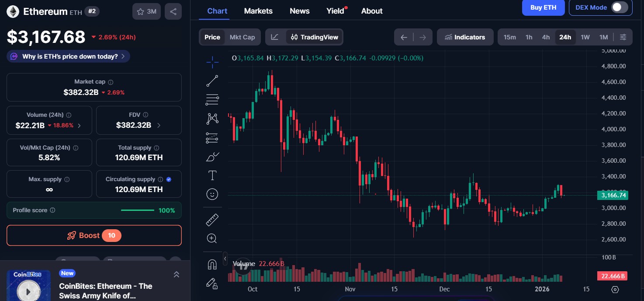The width and height of the screenshot is (644, 301).
Task: Open the Indicators panel
Action: (465, 37)
